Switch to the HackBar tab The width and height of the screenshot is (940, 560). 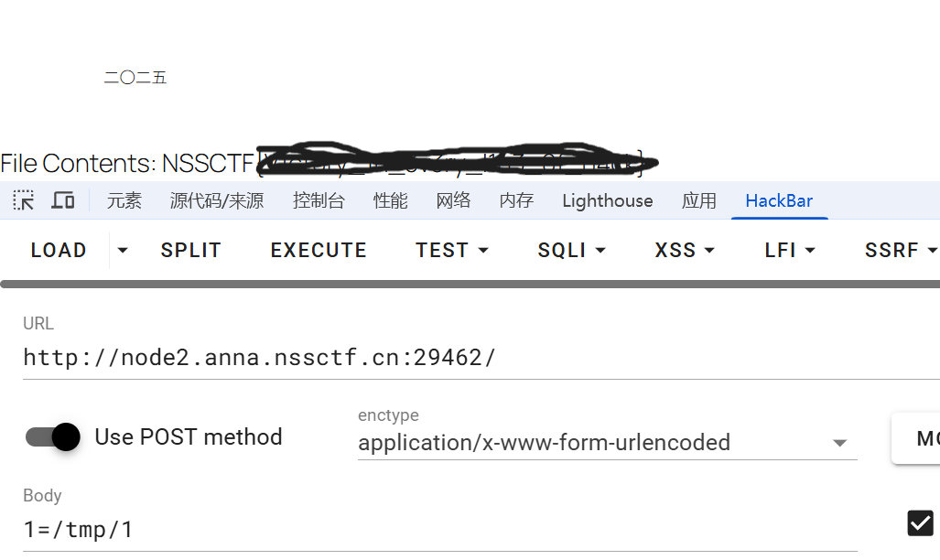click(779, 200)
